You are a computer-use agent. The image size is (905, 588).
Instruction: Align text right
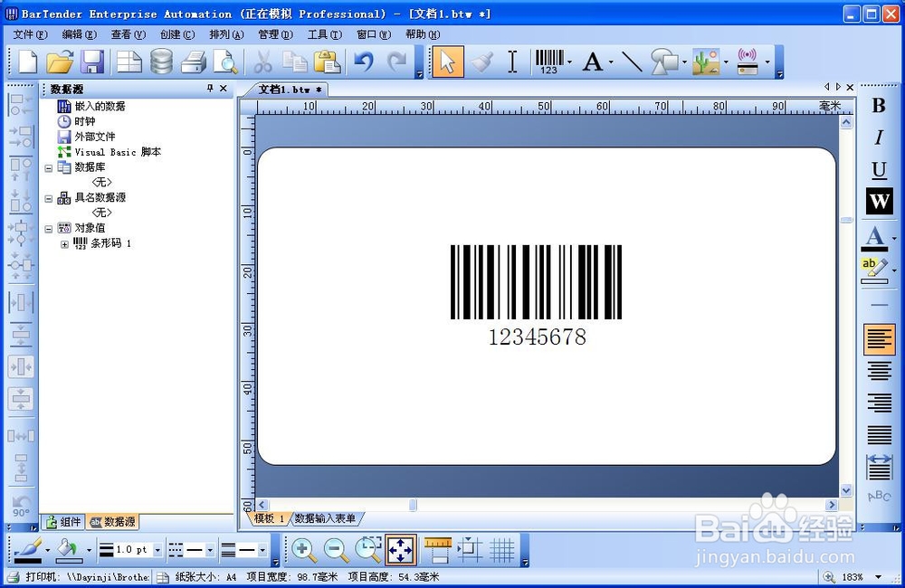879,403
